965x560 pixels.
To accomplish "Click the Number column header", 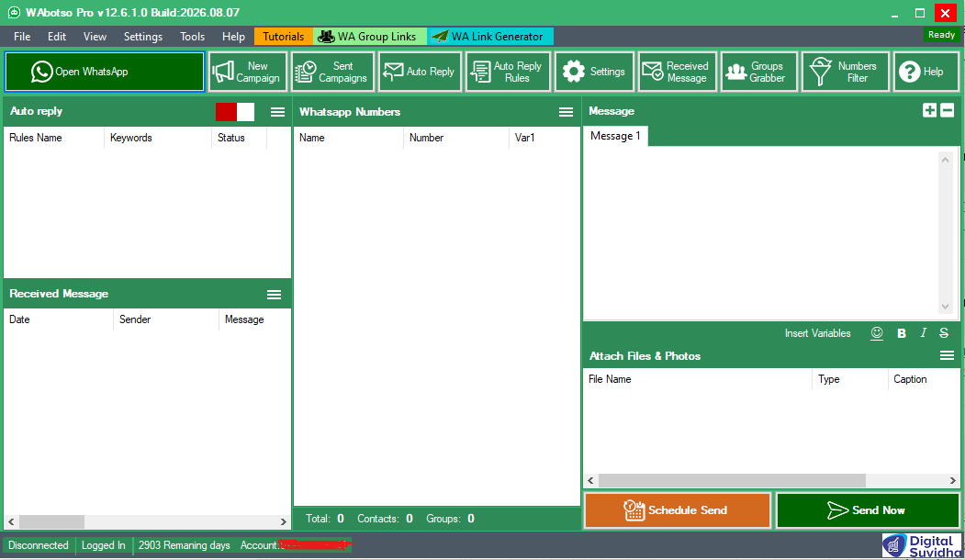I will click(456, 138).
